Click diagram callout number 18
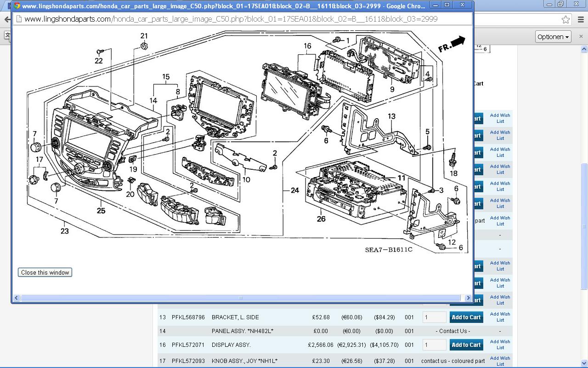The image size is (588, 368). [453, 173]
